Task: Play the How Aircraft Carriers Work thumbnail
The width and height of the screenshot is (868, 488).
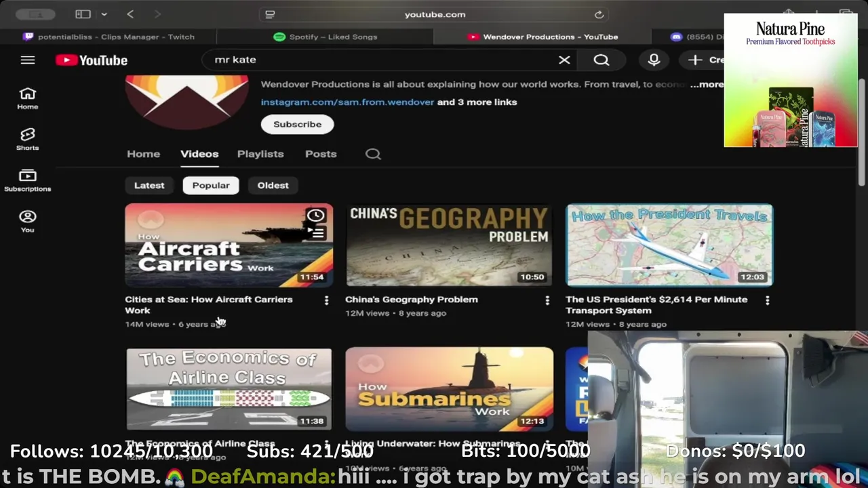Action: point(229,245)
